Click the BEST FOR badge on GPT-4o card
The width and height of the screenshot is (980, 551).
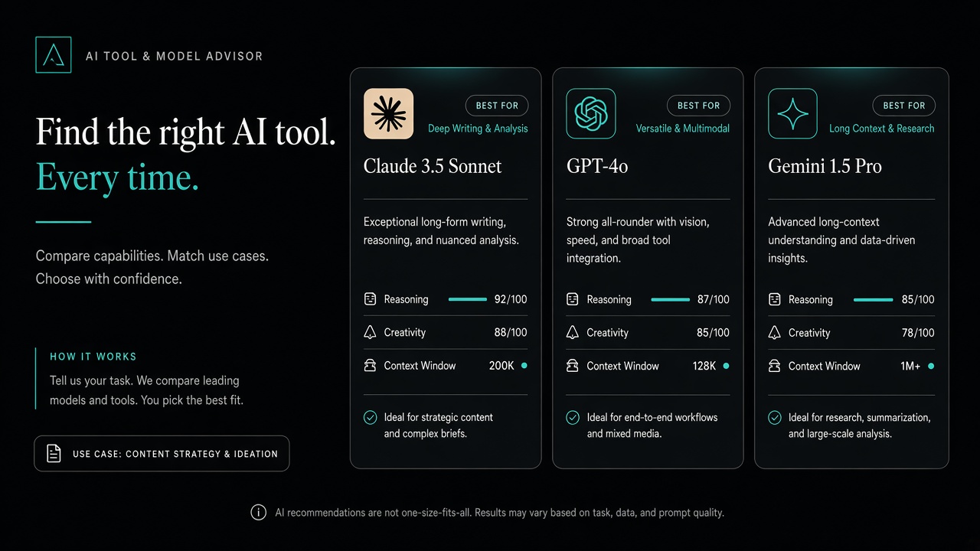[699, 106]
